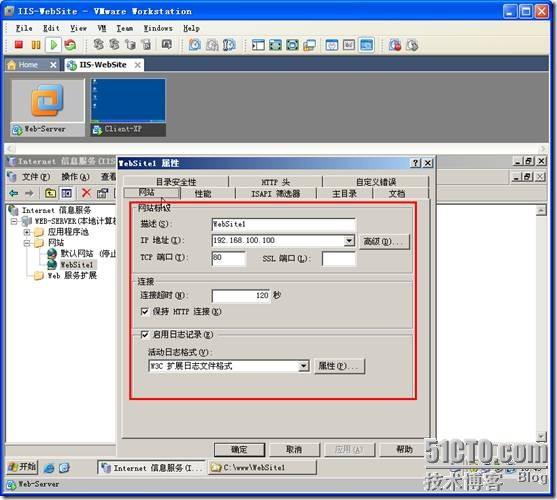Click the description input field WebSite1

click(x=283, y=224)
